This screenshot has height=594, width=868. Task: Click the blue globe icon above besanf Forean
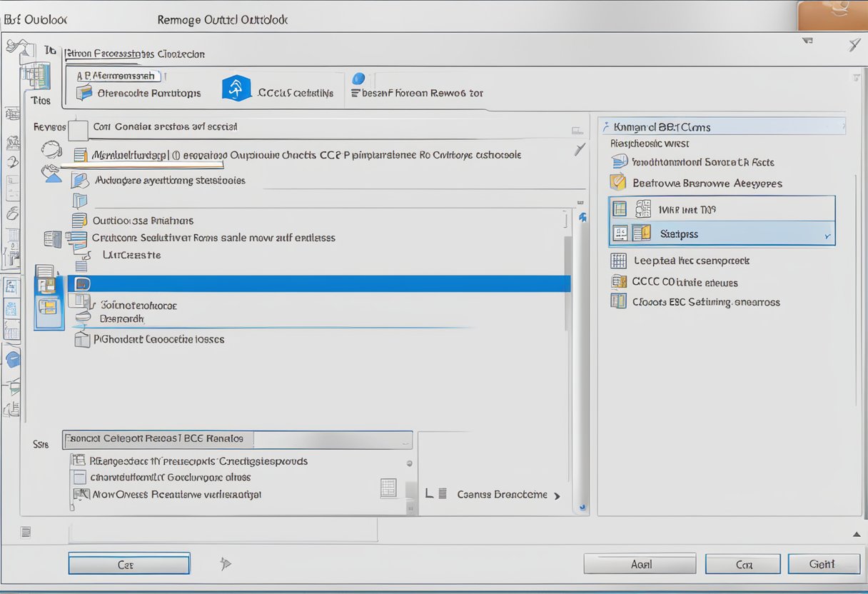pyautogui.click(x=358, y=79)
